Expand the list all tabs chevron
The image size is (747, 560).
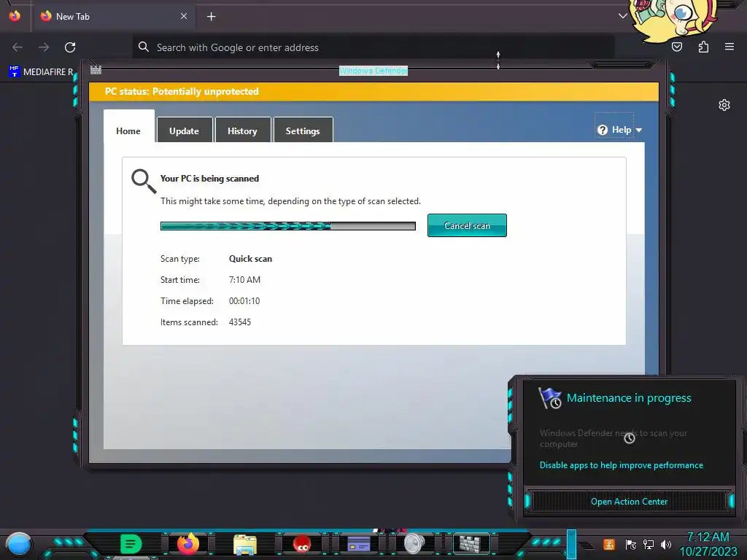point(622,16)
